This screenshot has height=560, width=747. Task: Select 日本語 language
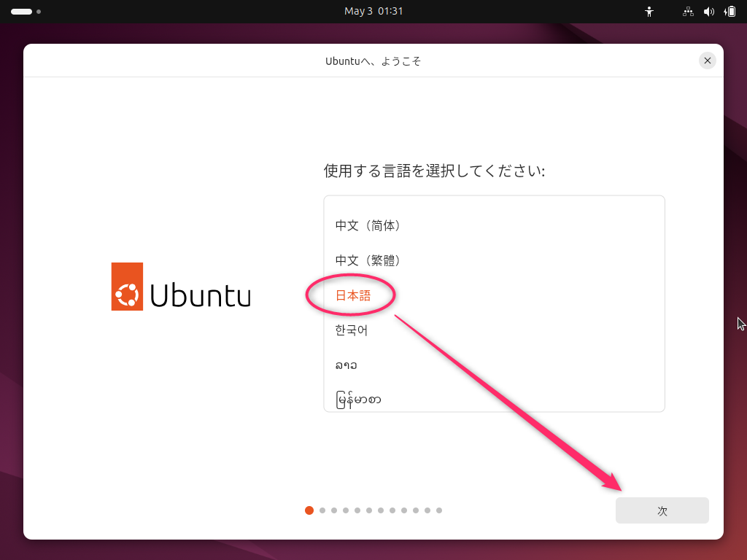(x=494, y=295)
